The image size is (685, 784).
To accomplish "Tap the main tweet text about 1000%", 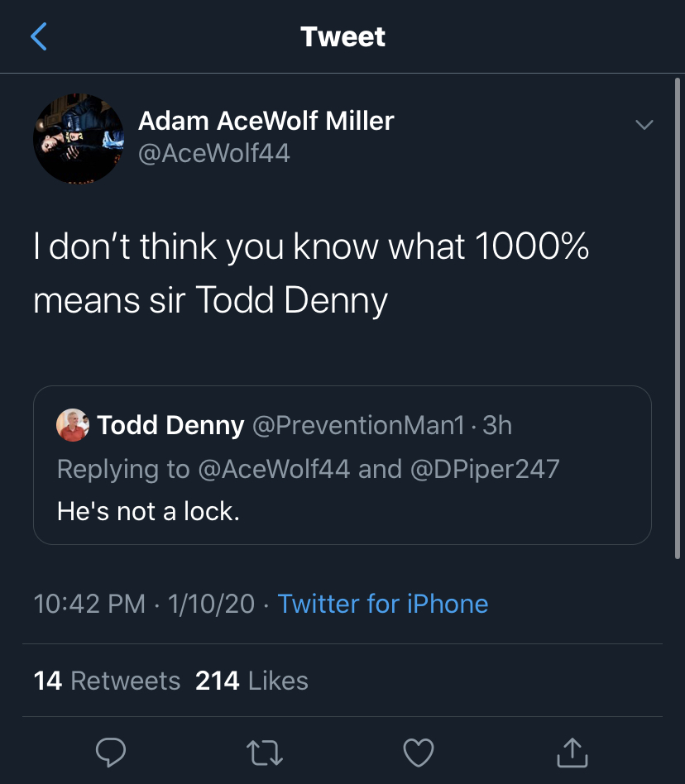I will click(311, 275).
